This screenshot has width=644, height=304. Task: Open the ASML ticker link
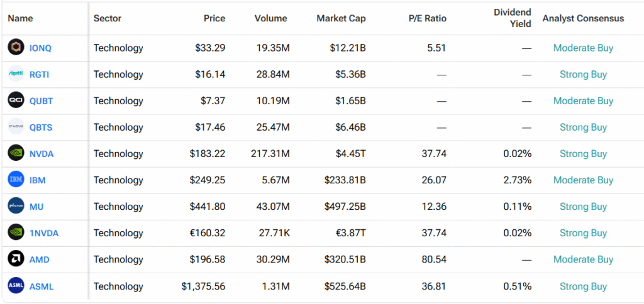click(x=42, y=286)
